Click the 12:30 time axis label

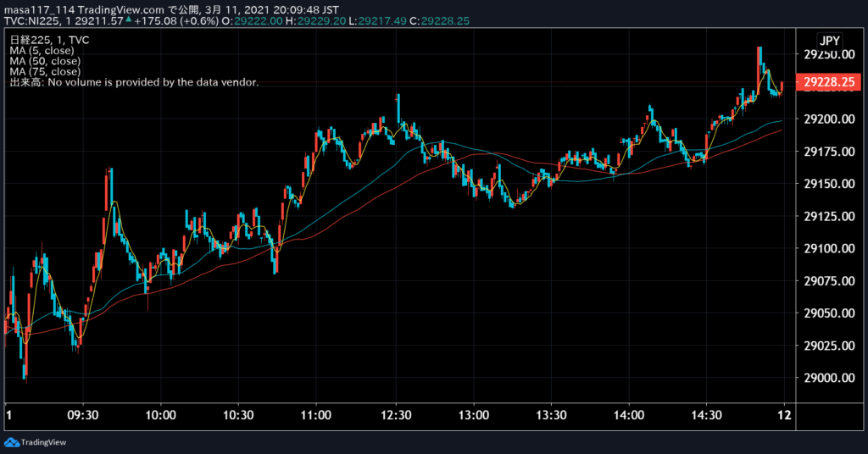[396, 415]
